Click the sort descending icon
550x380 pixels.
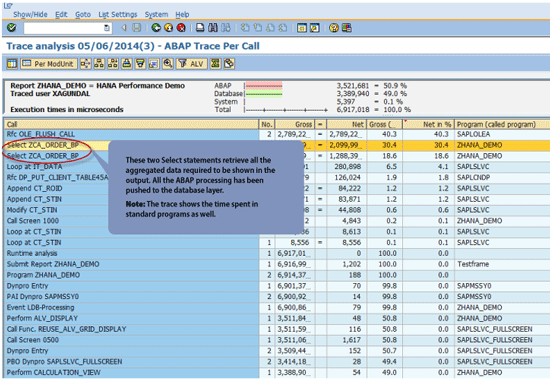(x=140, y=64)
